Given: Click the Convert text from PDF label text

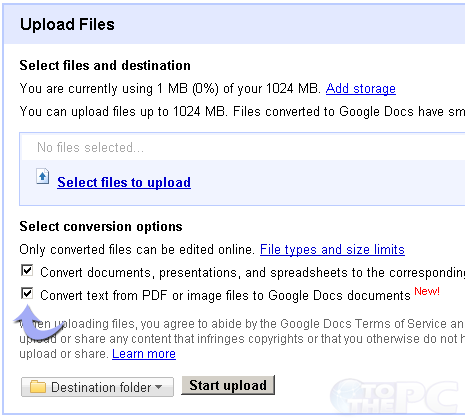Looking at the screenshot, I should pos(225,296).
